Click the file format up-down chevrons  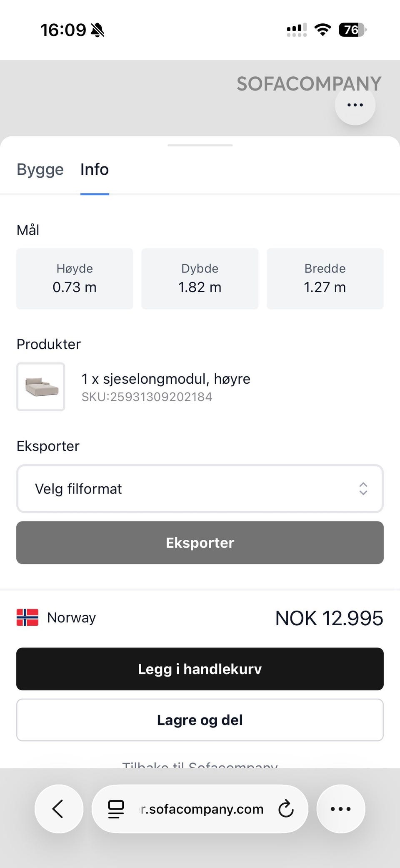point(363,488)
